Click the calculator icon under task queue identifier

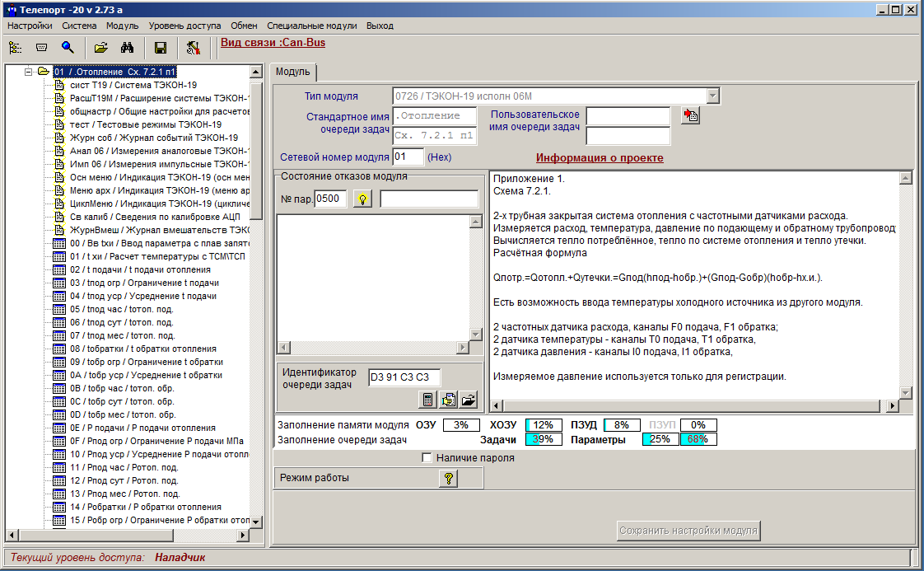427,400
